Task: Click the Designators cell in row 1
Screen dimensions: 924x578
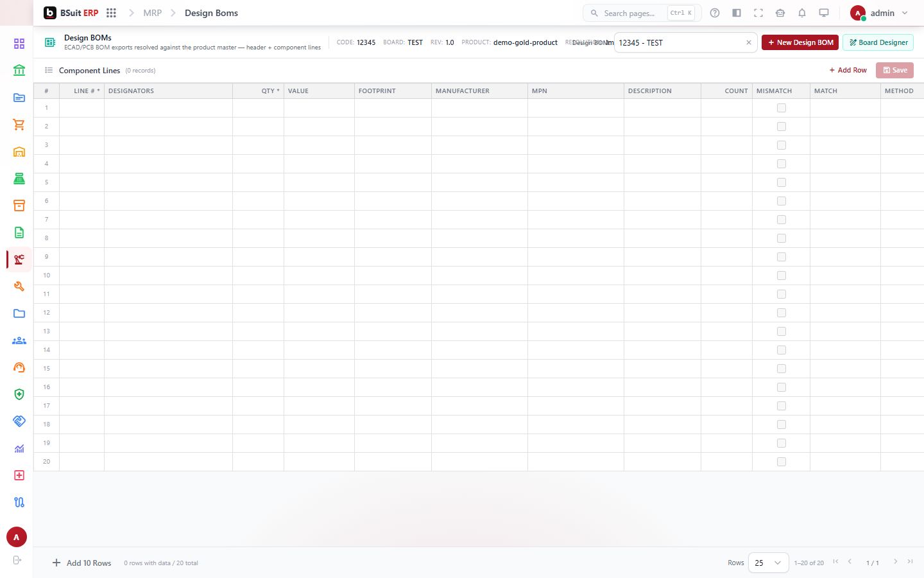Action: (x=168, y=108)
